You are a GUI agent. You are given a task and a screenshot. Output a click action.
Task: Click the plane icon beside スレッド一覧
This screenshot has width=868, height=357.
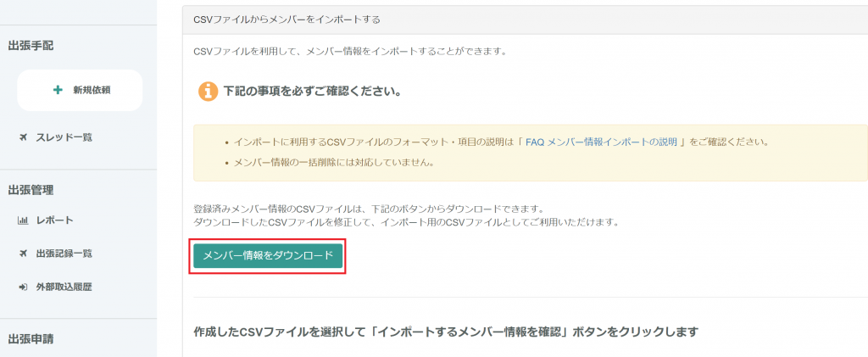(x=23, y=137)
